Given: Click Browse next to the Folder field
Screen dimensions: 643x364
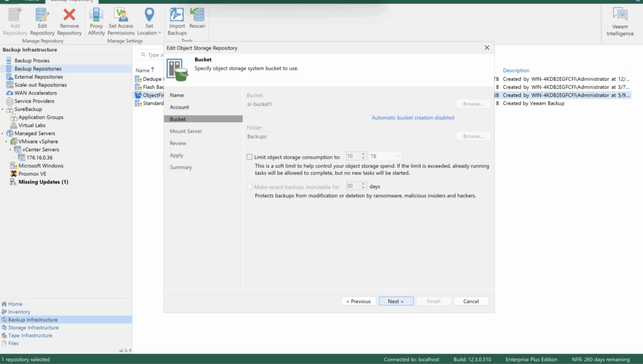Looking at the screenshot, I should pyautogui.click(x=473, y=136).
